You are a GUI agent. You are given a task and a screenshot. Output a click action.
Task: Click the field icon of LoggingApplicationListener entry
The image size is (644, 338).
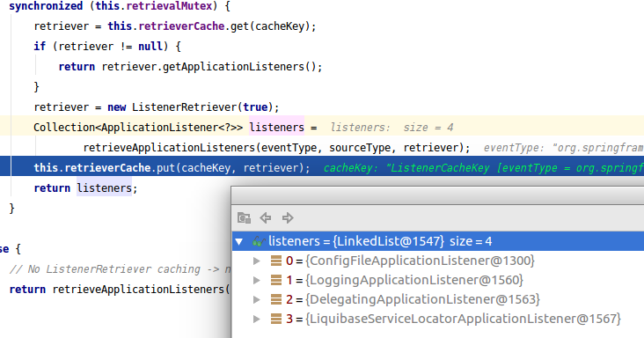[276, 280]
